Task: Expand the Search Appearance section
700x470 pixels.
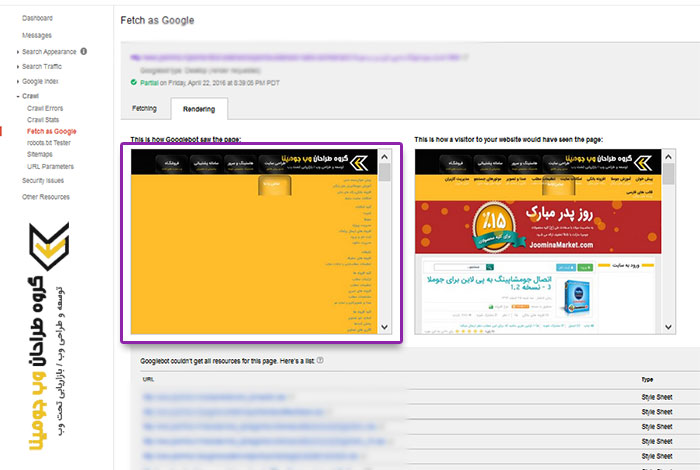Action: coord(49,52)
